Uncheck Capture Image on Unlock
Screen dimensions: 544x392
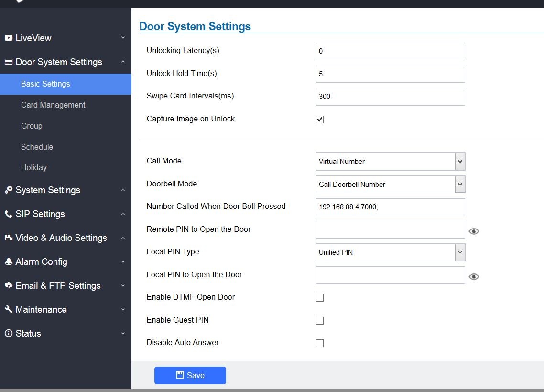[320, 120]
